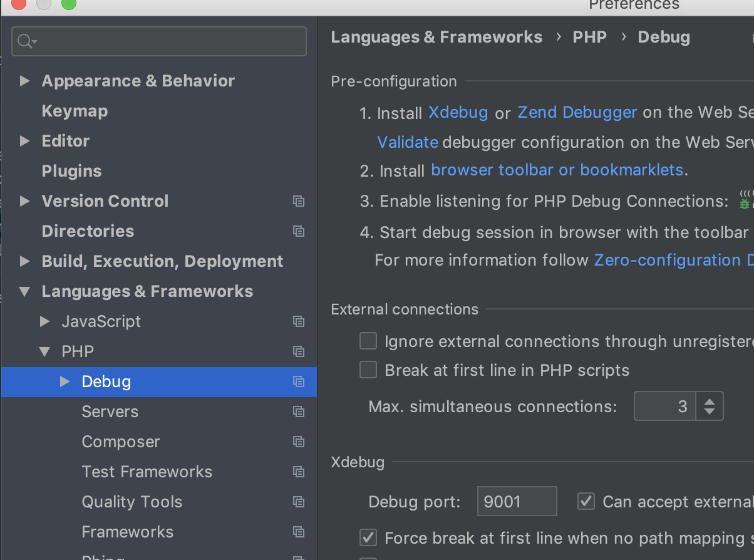Screen dimensions: 754x560
Task: Open Keymap settings
Action: click(75, 111)
